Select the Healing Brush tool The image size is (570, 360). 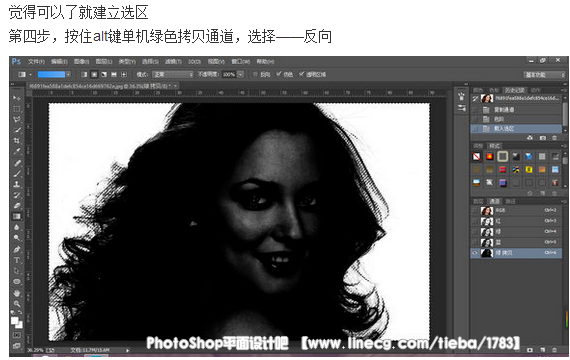(17, 163)
